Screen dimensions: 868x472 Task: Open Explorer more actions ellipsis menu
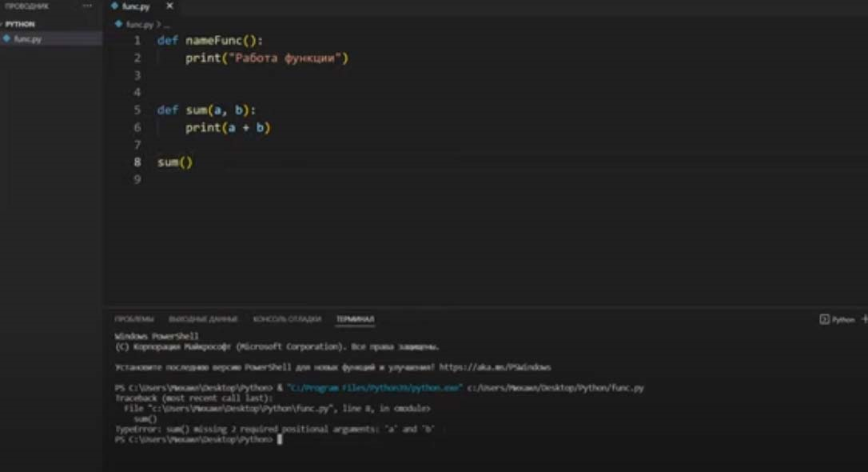pyautogui.click(x=87, y=6)
